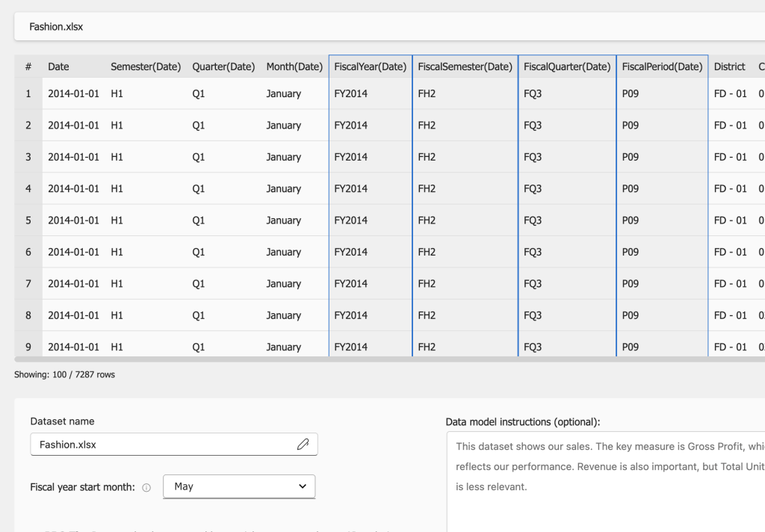Select the Semester(Date) column header
The height and width of the screenshot is (532, 765).
point(146,66)
